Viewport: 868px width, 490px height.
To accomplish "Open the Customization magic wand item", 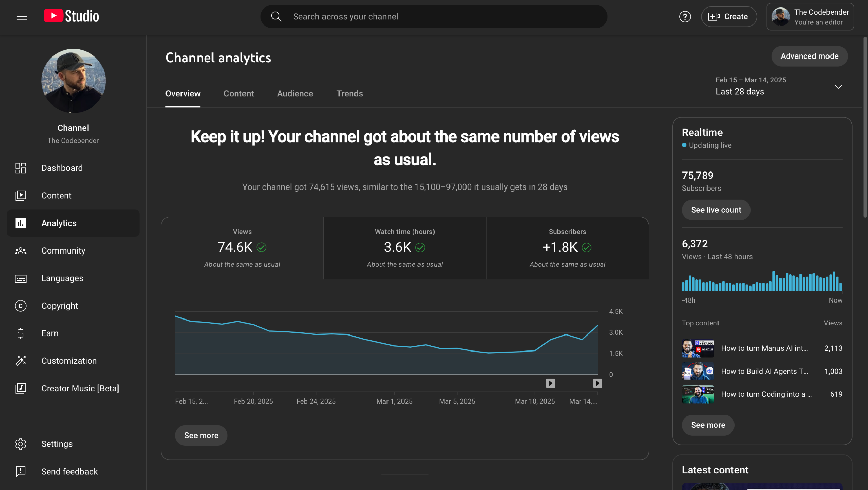I will coord(20,361).
